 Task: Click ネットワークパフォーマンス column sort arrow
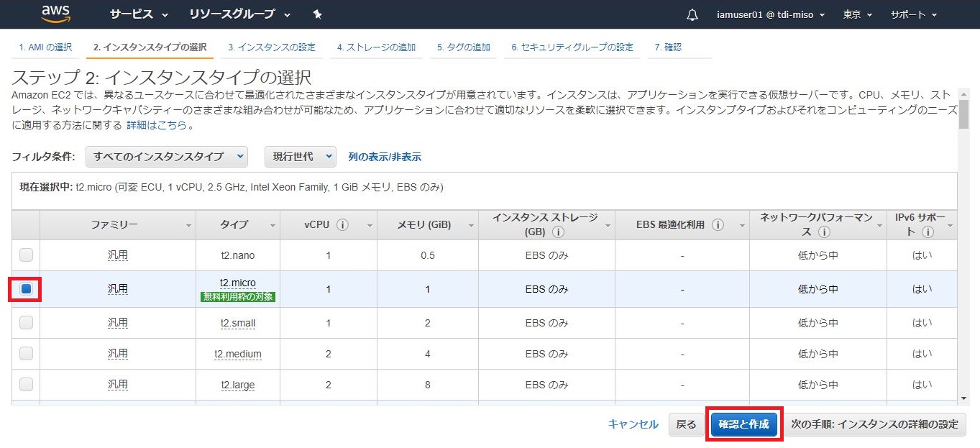tap(879, 226)
